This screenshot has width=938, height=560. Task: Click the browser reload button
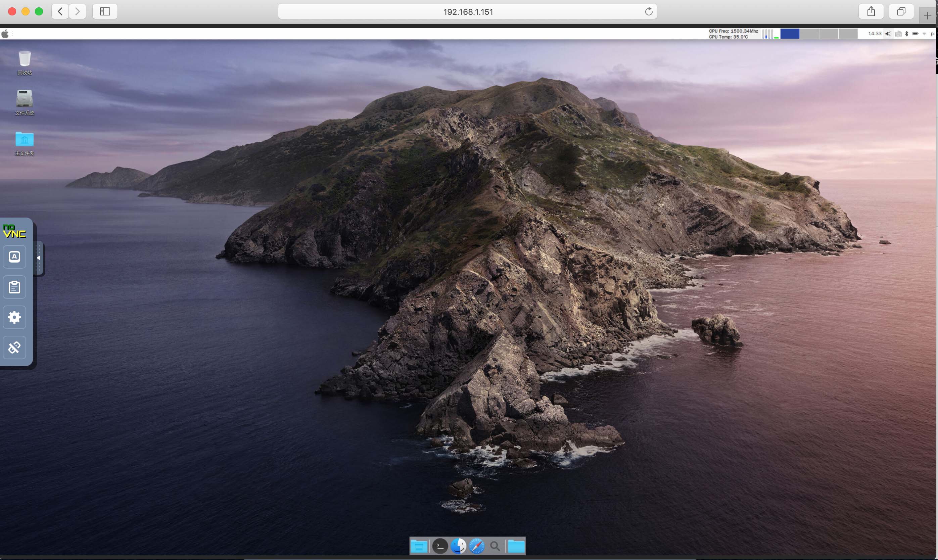coord(648,12)
